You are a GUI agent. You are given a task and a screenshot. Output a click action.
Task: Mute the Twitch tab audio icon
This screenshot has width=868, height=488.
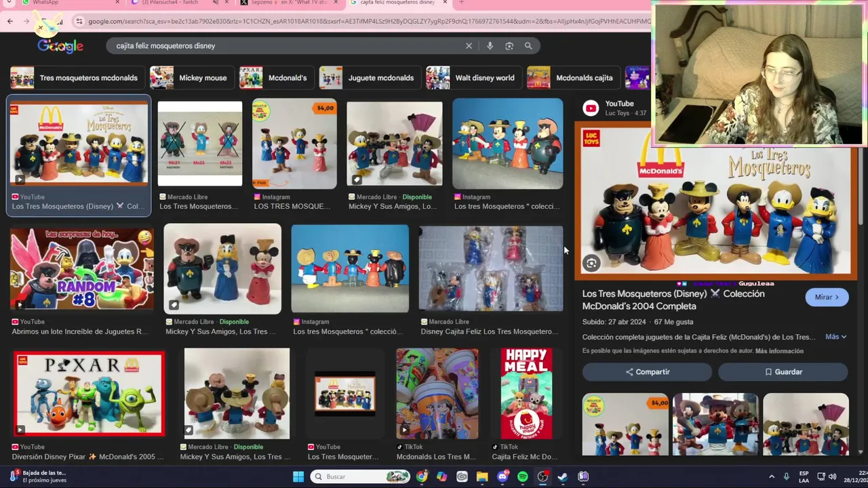216,3
